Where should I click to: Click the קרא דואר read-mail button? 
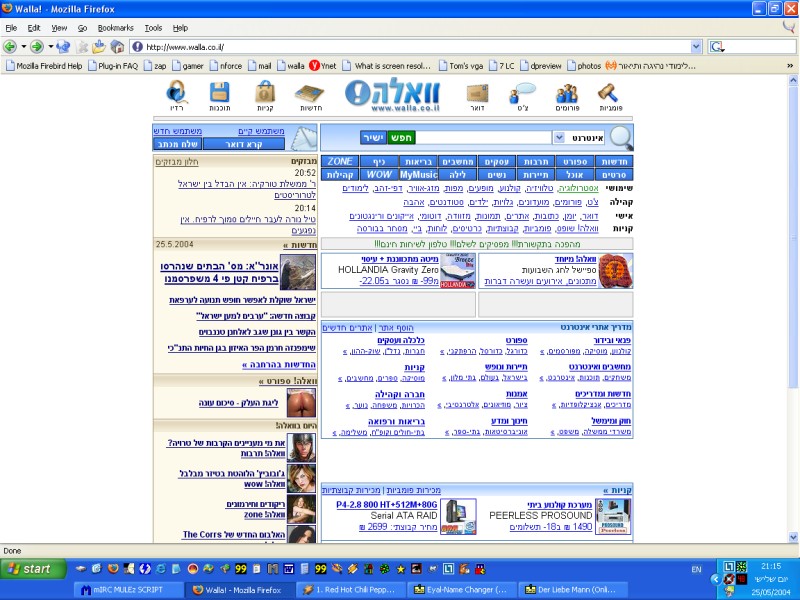coord(244,144)
